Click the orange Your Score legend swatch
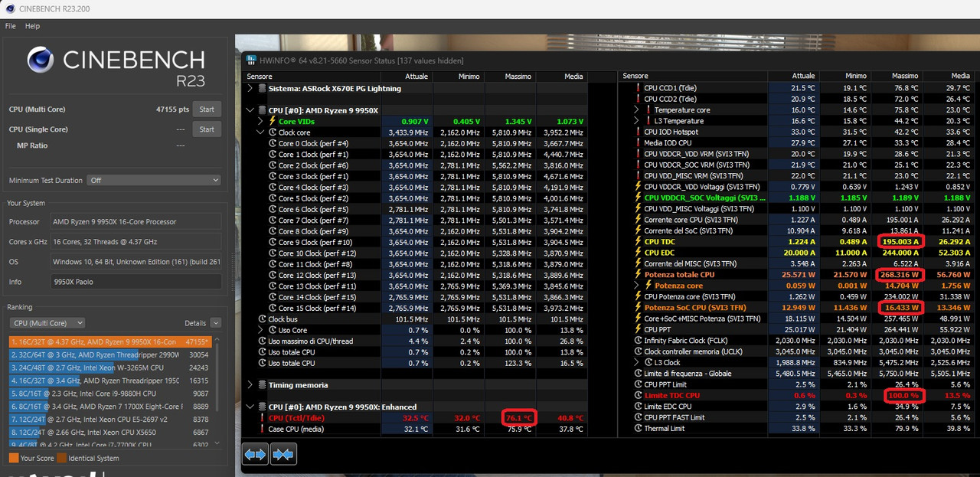The height and width of the screenshot is (477, 980). (x=14, y=458)
